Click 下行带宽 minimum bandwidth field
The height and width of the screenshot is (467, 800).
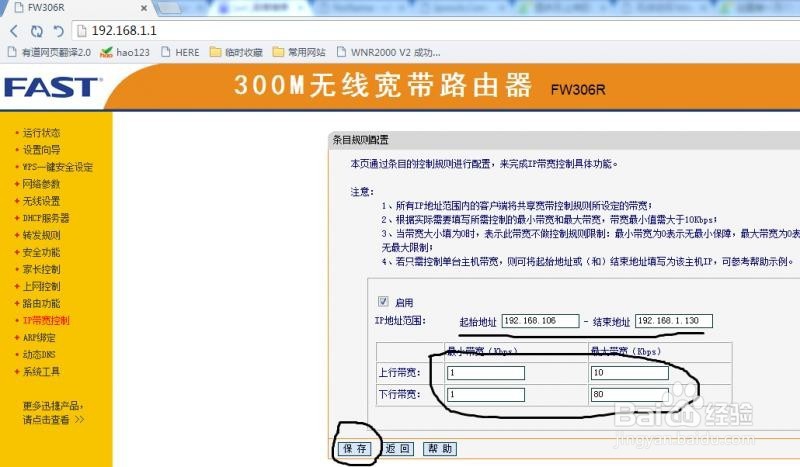click(486, 395)
